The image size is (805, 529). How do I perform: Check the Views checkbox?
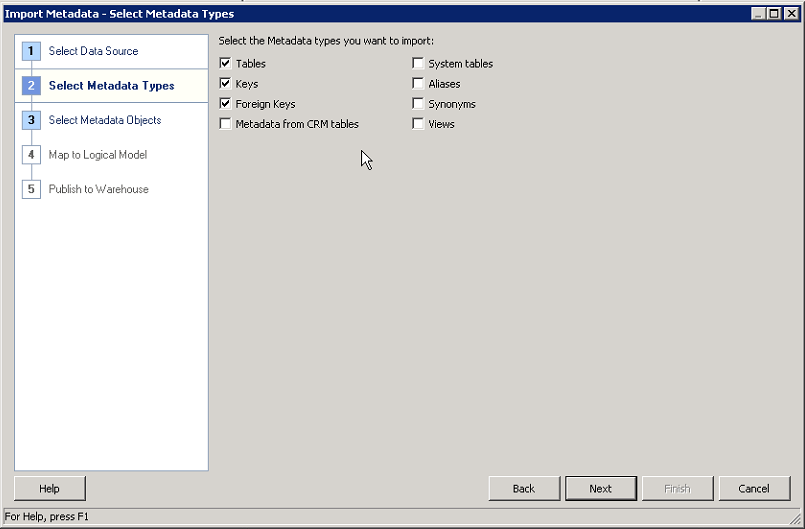pos(418,124)
